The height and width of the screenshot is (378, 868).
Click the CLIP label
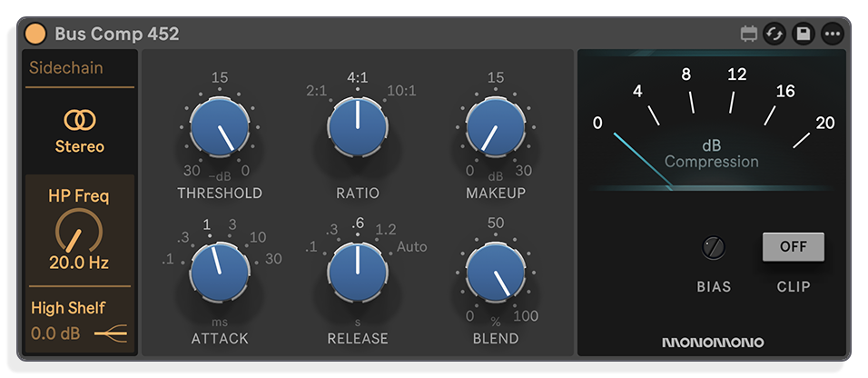click(x=794, y=286)
